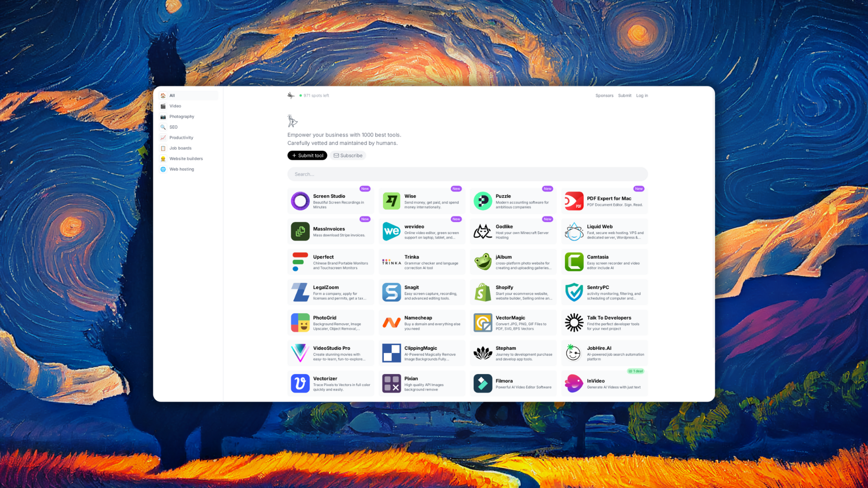Open the Vectorizer blue icon
The image size is (868, 488).
coord(300,384)
